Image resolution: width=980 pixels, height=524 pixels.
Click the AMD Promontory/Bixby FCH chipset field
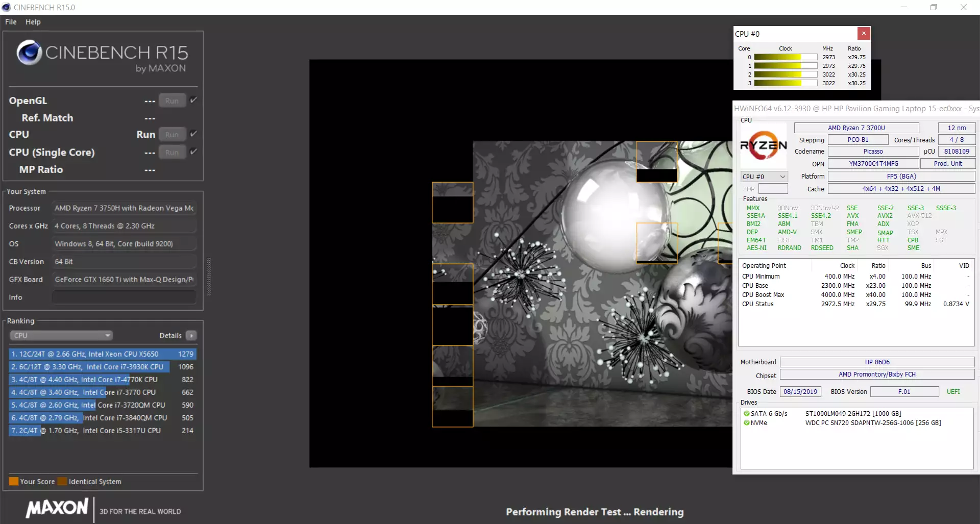point(877,375)
